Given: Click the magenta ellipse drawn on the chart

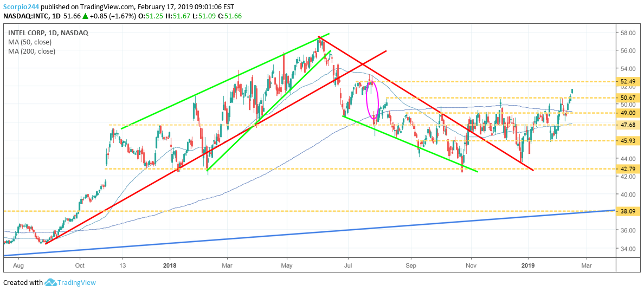Looking at the screenshot, I should (x=372, y=100).
